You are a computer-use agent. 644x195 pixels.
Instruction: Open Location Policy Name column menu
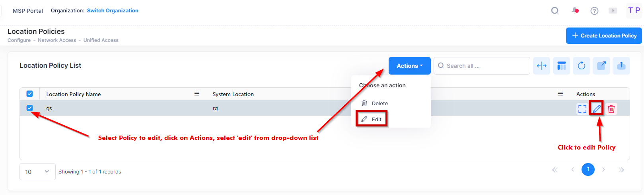197,94
